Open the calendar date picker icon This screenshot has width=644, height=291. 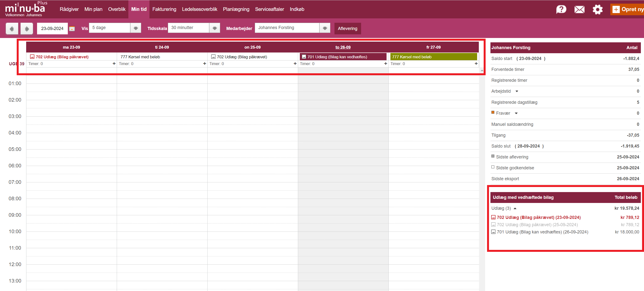click(72, 29)
